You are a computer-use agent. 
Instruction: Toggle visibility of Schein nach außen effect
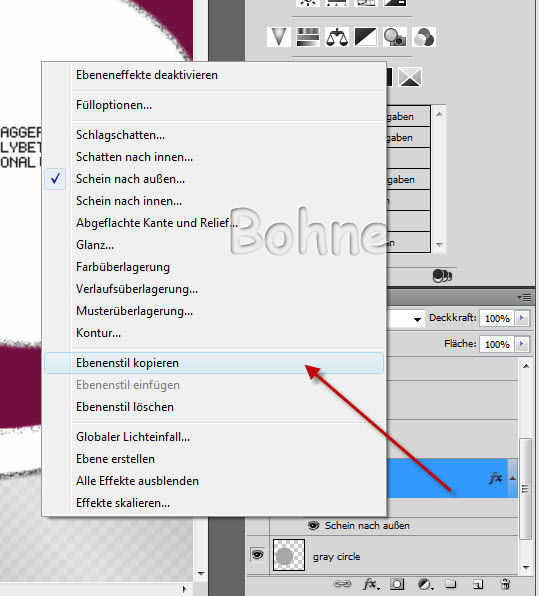313,526
